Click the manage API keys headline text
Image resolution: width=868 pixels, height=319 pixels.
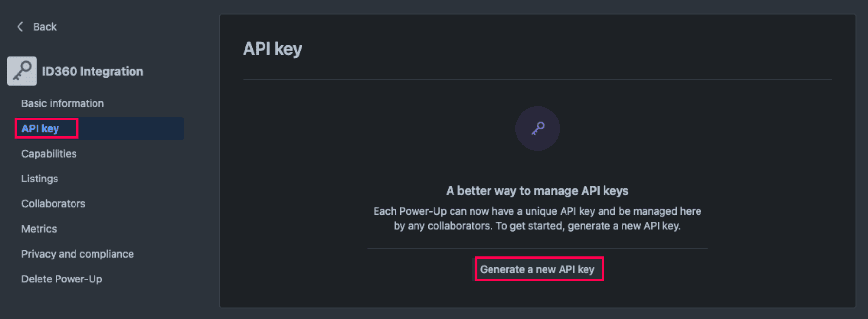[x=537, y=191]
